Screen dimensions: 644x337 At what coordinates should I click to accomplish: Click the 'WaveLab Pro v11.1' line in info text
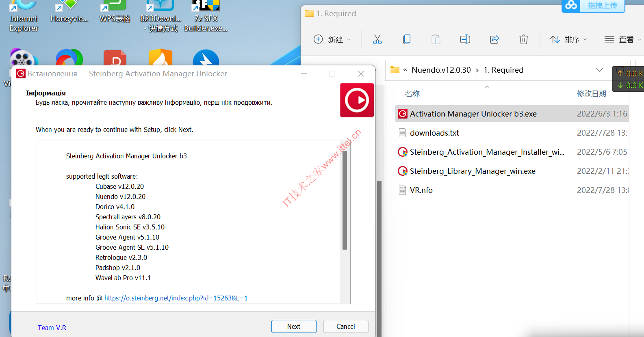pyautogui.click(x=123, y=278)
